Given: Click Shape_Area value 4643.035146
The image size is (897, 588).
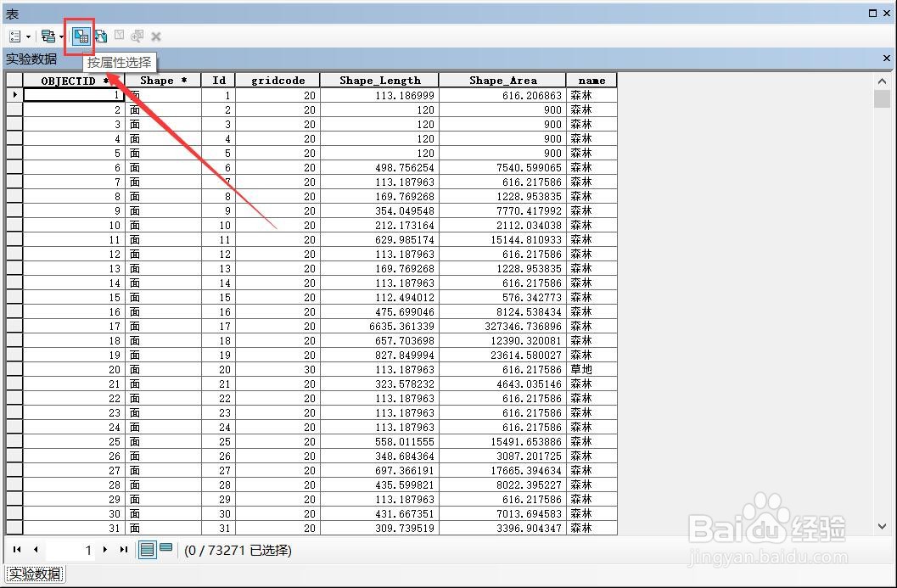Looking at the screenshot, I should tap(503, 384).
